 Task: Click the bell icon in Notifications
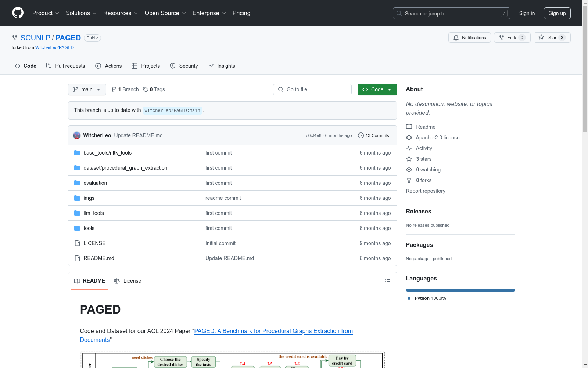tap(456, 38)
